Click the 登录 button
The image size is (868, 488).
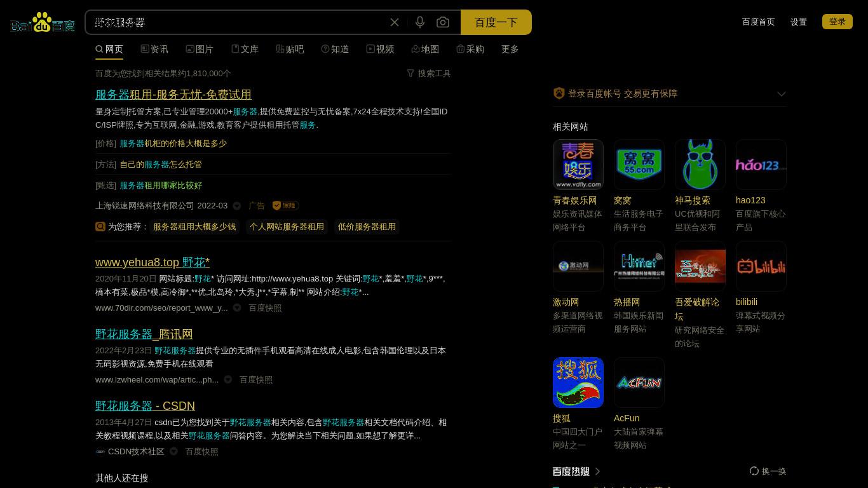[837, 22]
